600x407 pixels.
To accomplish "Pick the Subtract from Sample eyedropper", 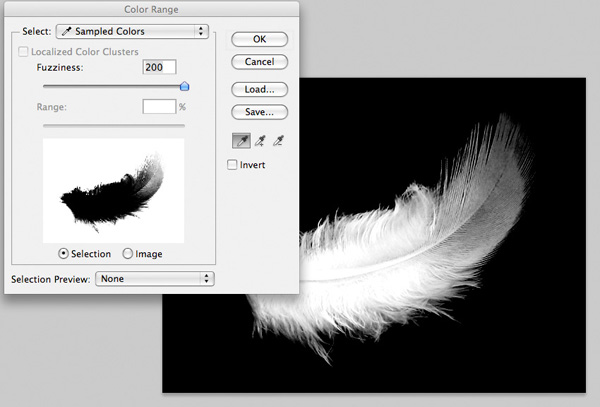I will click(x=278, y=141).
